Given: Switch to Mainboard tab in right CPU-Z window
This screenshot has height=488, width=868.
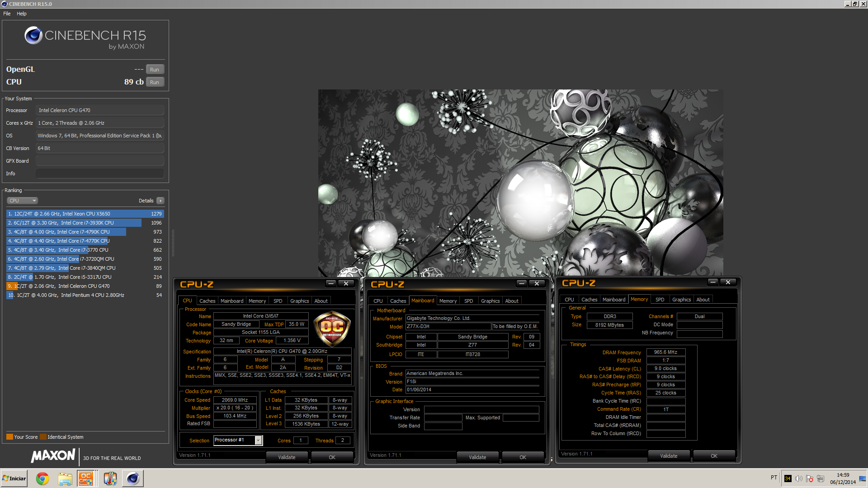Looking at the screenshot, I should coord(614,300).
